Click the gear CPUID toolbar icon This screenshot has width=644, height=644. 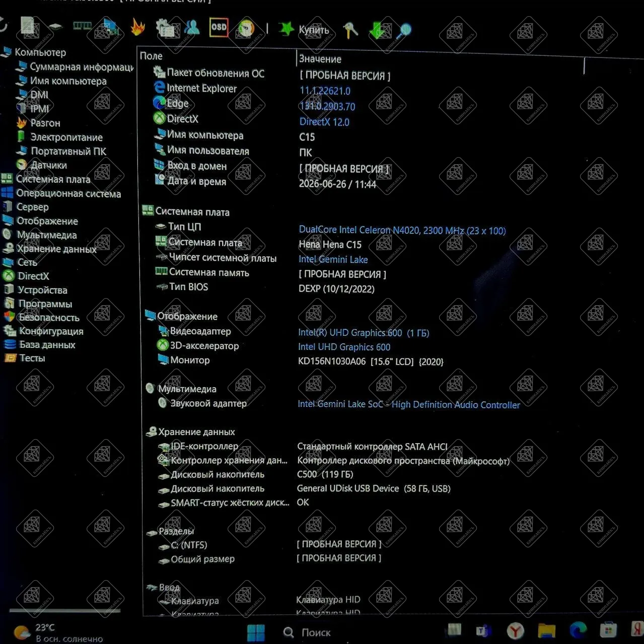click(x=165, y=28)
